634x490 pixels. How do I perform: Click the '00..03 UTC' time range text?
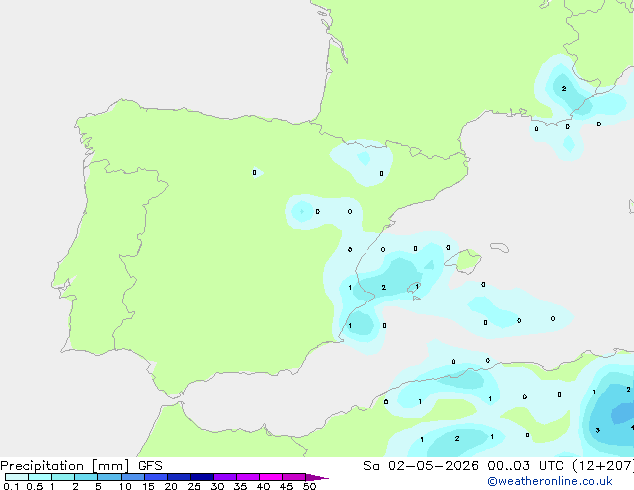(x=525, y=466)
